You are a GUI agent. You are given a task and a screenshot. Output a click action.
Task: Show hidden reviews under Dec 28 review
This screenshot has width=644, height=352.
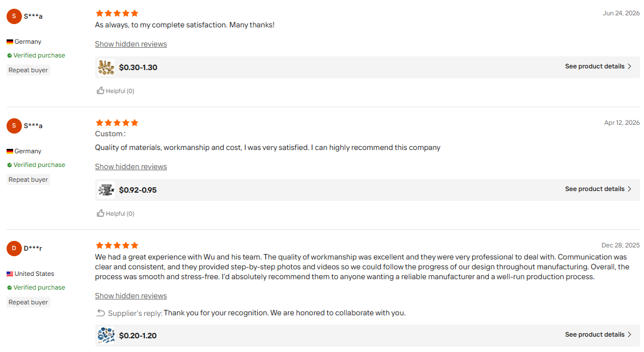131,296
